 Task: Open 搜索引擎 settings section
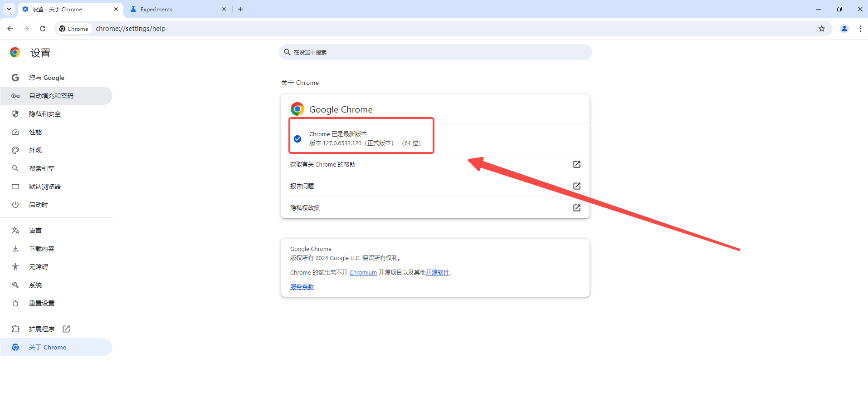point(56,168)
